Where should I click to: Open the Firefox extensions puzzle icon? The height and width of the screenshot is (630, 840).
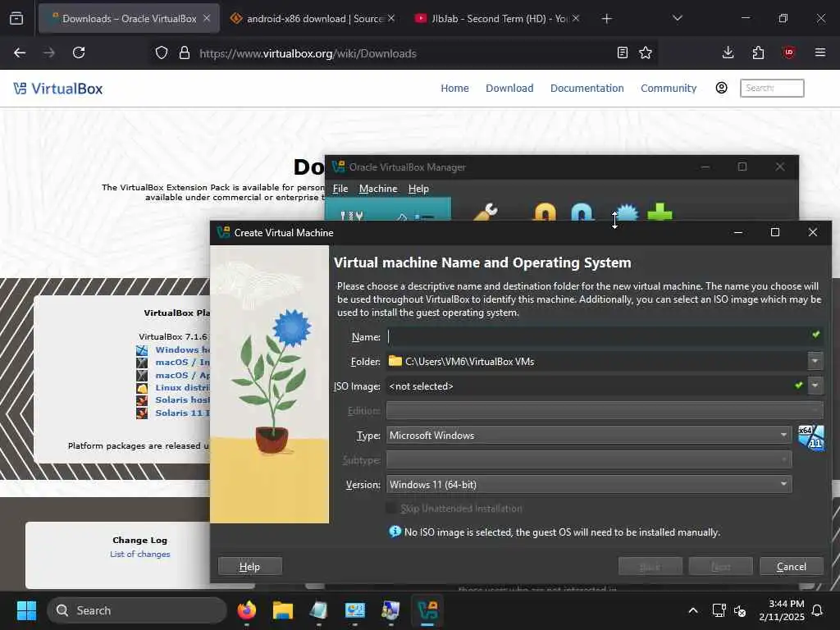(x=758, y=52)
